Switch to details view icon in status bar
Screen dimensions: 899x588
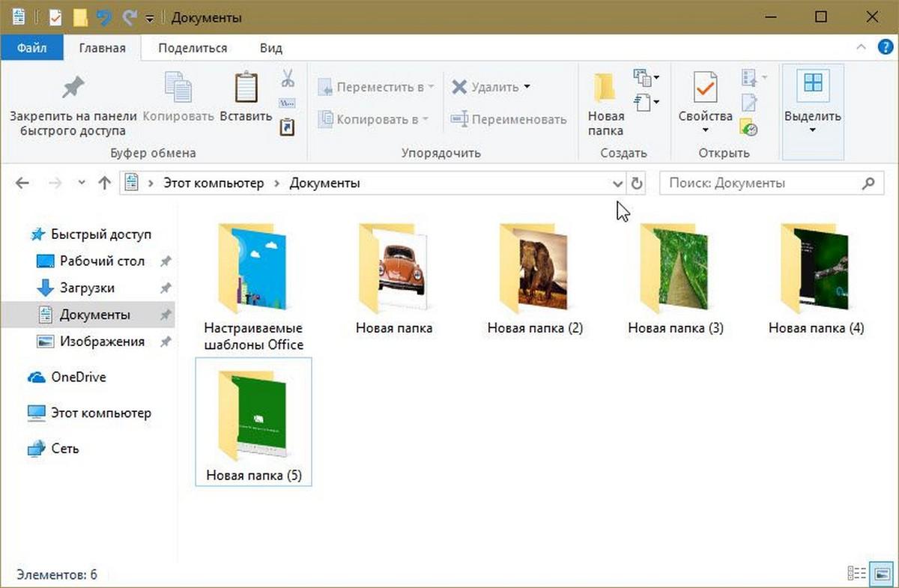[857, 573]
